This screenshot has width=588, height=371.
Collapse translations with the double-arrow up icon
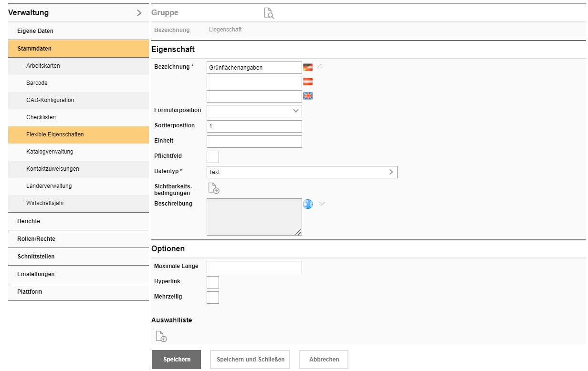pos(321,66)
